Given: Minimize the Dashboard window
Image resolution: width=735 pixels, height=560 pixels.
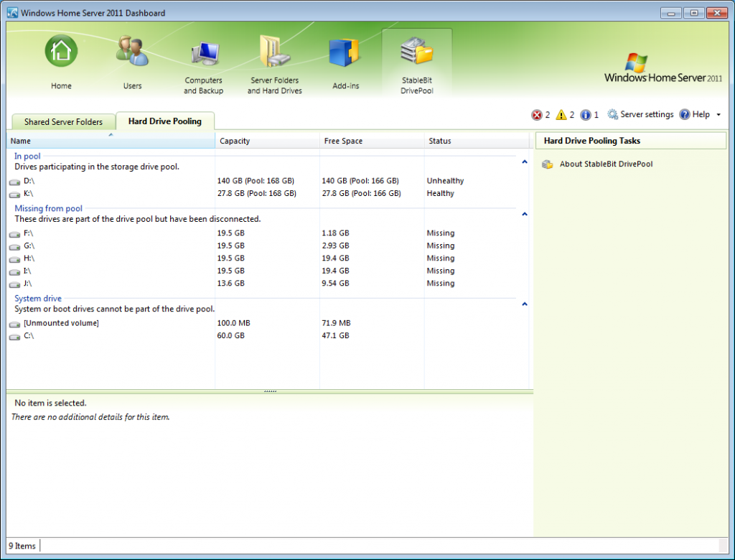Looking at the screenshot, I should point(671,13).
